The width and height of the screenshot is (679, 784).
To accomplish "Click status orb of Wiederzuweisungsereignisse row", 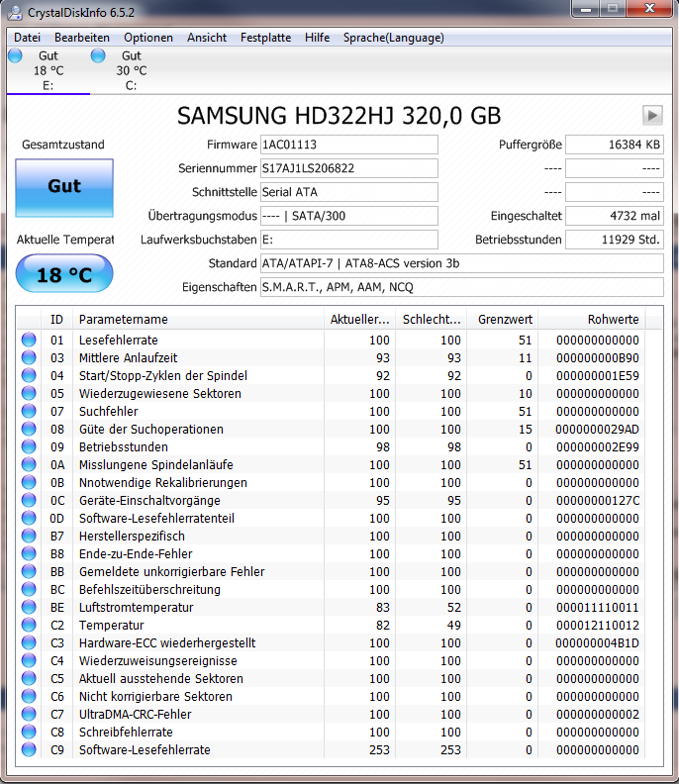I will (x=29, y=660).
